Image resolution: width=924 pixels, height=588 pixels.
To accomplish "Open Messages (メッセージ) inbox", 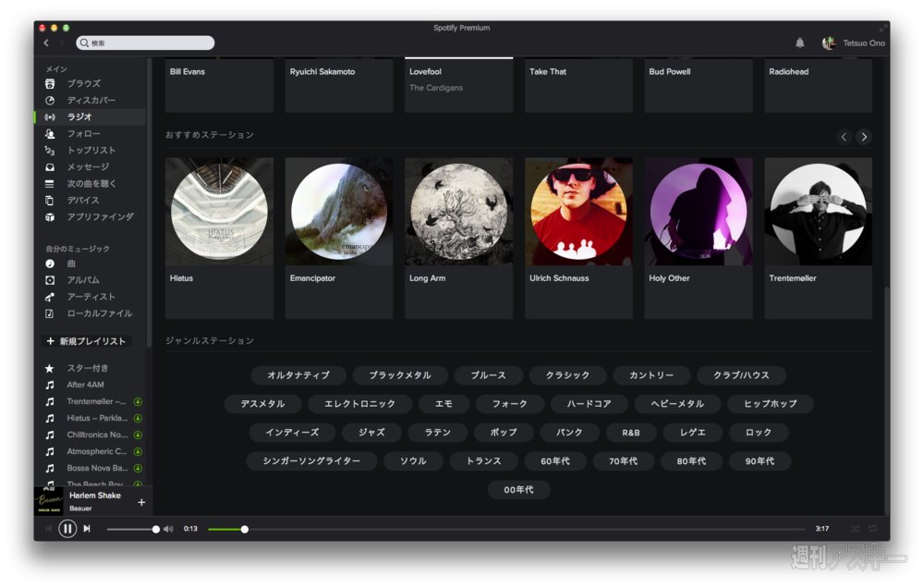I will 87,167.
